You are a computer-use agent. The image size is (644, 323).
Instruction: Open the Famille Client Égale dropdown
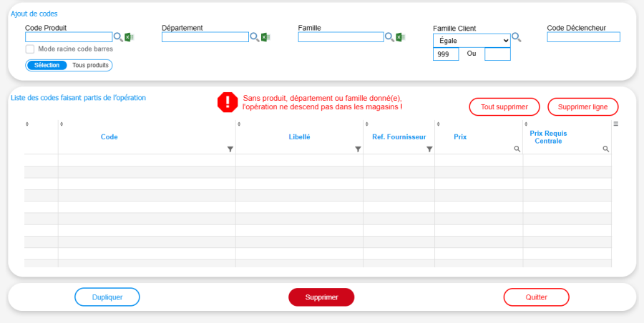[472, 41]
